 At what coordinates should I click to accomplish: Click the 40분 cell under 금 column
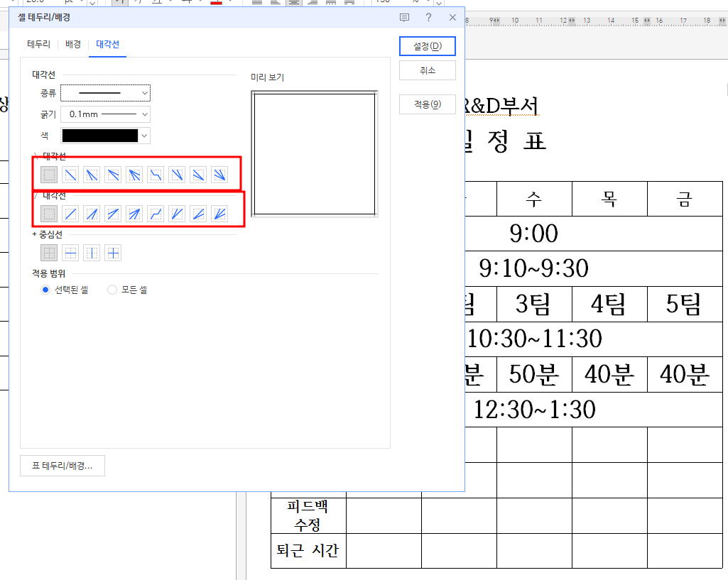[685, 374]
